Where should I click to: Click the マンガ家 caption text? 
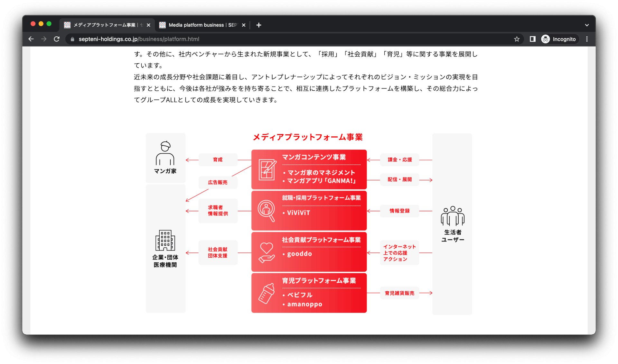click(x=165, y=171)
